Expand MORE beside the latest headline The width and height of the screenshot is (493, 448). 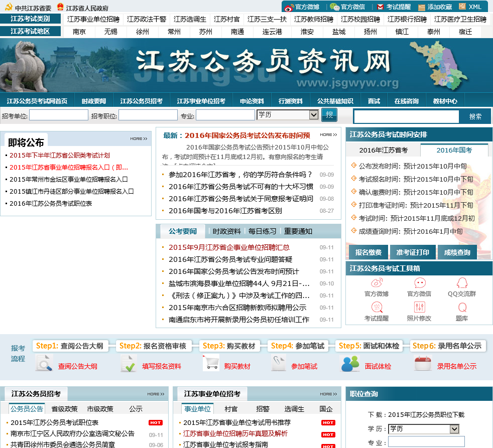coord(328,134)
